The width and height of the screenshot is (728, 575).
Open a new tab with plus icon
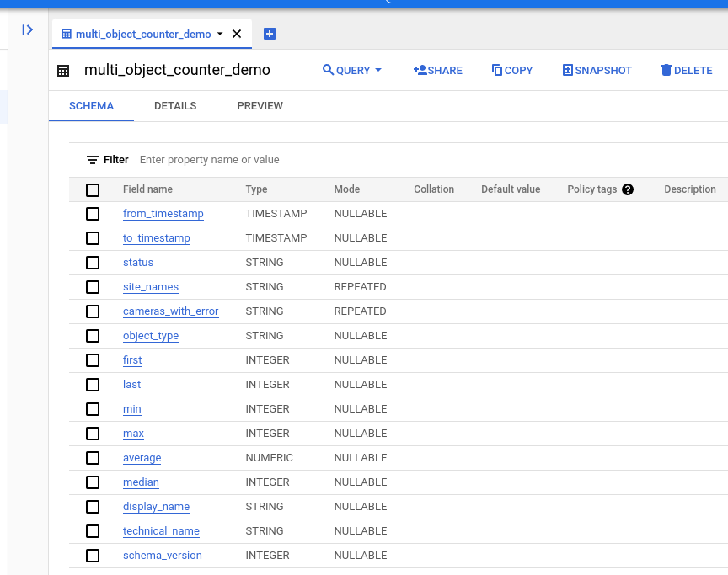click(x=270, y=34)
